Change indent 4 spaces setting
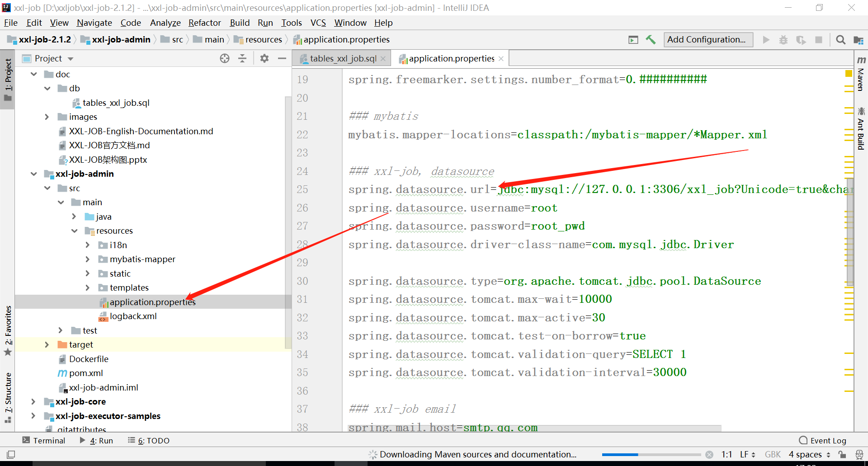Screen dimensions: 868x466 pyautogui.click(x=810, y=455)
